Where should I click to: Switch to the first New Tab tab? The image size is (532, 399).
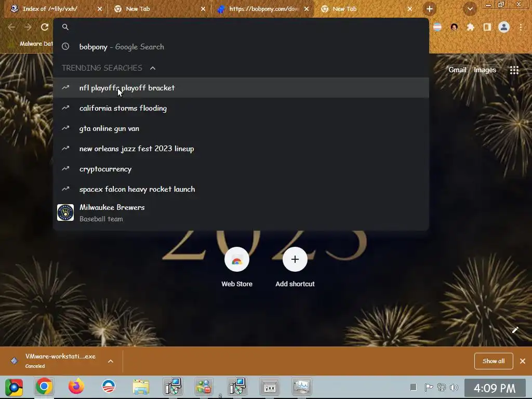(x=159, y=9)
